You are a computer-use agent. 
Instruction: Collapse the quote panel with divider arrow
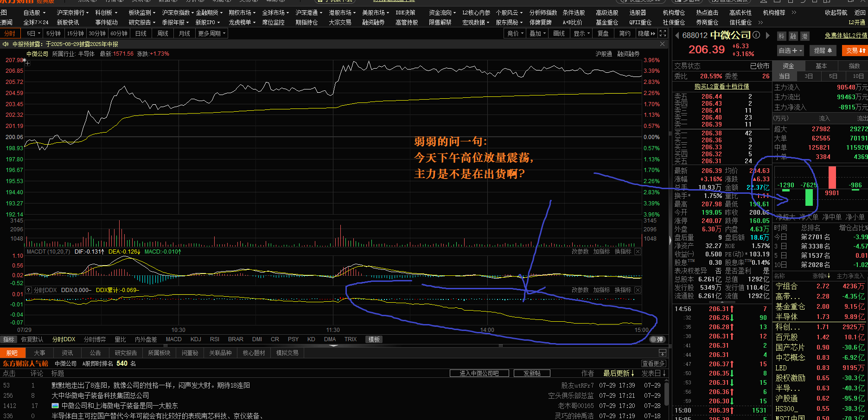coord(670,240)
